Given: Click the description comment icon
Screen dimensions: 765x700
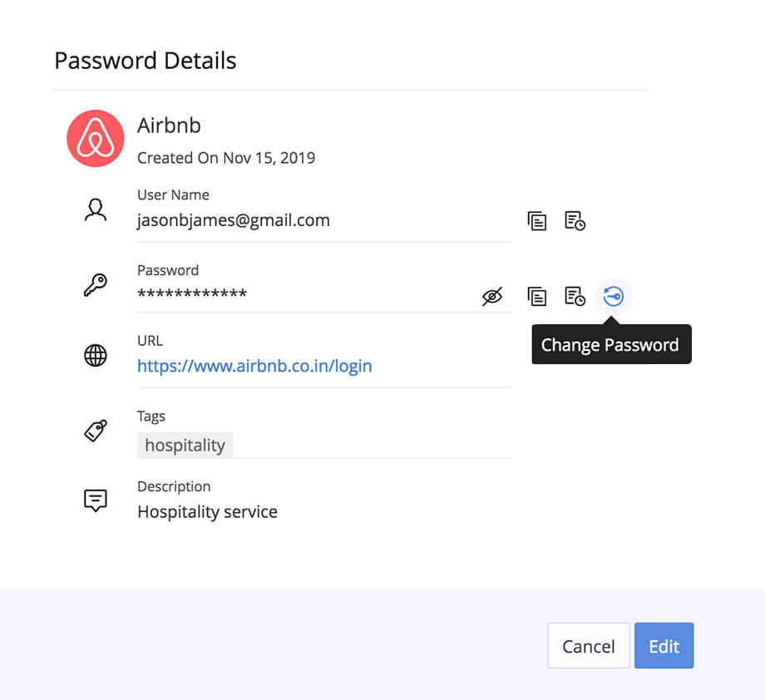Looking at the screenshot, I should click(x=96, y=500).
